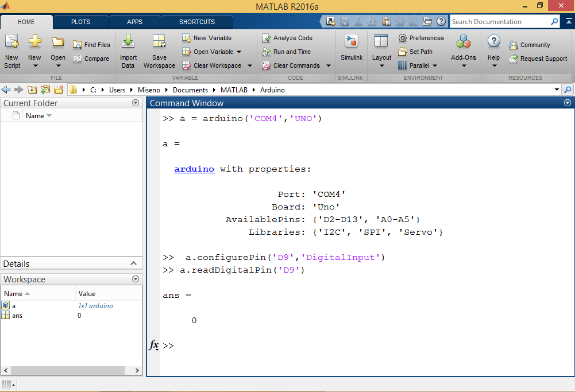Open the Current Folder panel actions menu
The width and height of the screenshot is (575, 392).
[136, 103]
